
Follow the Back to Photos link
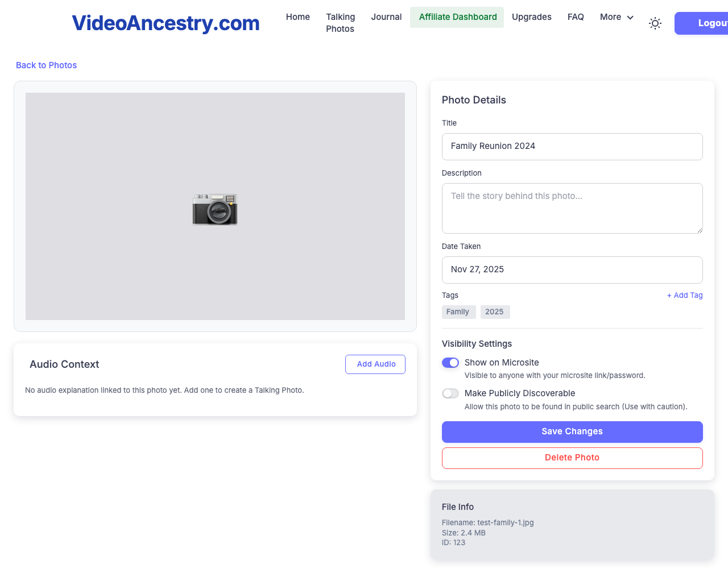(x=46, y=65)
